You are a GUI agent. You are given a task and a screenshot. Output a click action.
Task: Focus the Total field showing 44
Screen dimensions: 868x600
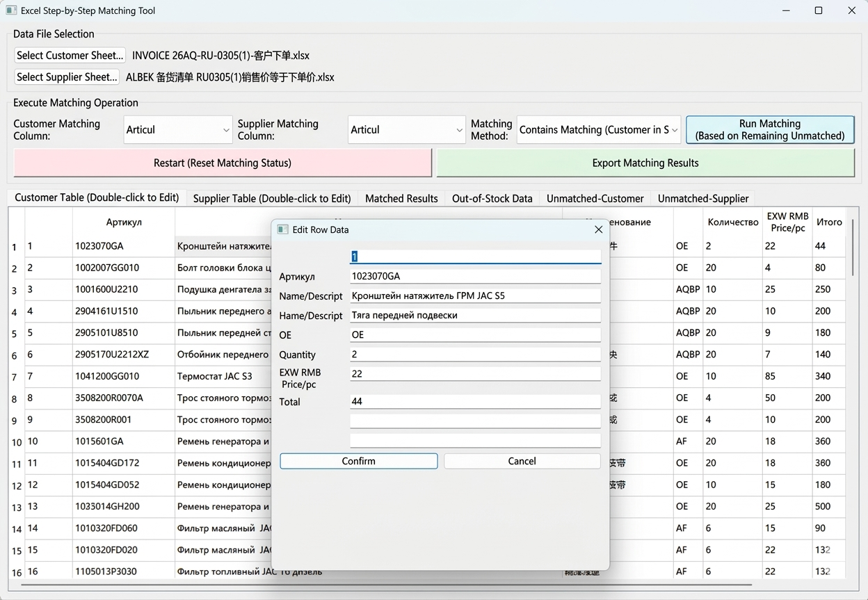[x=474, y=401]
